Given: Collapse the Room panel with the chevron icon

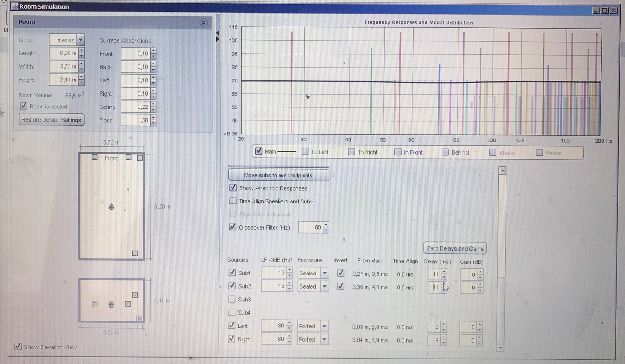Looking at the screenshot, I should [204, 22].
